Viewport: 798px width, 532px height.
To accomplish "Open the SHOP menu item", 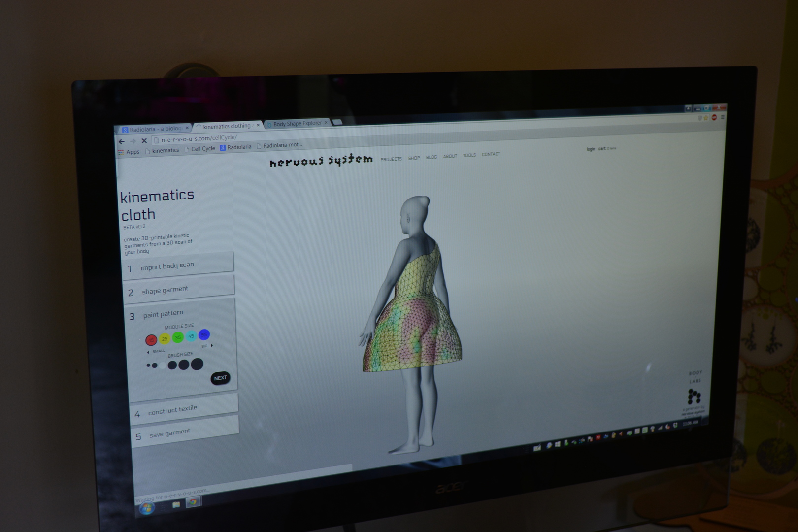I will click(x=414, y=158).
